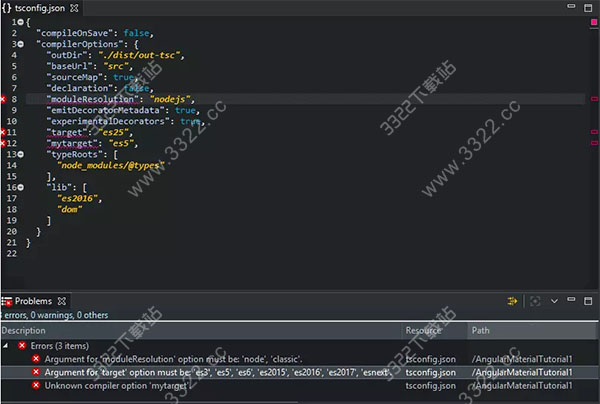600x404 pixels.
Task: Collapse the Errors (3 items) group
Action: [x=8, y=345]
